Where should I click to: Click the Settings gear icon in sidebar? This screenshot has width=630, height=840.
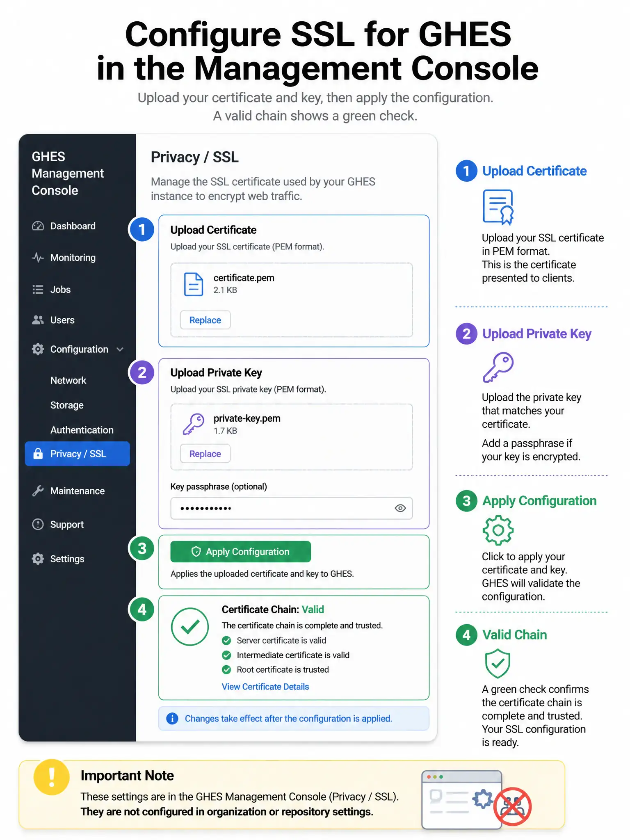pos(38,559)
